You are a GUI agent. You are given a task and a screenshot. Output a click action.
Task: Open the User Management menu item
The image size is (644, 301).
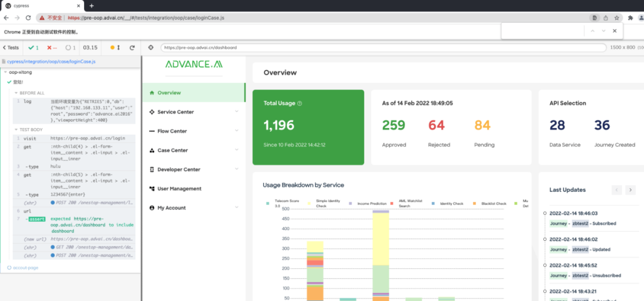(x=179, y=189)
